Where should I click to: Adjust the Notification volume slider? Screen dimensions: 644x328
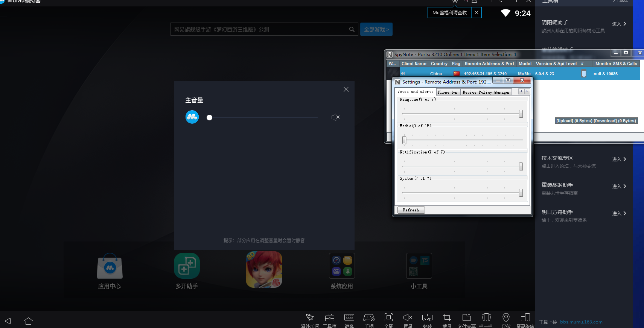[463, 166]
